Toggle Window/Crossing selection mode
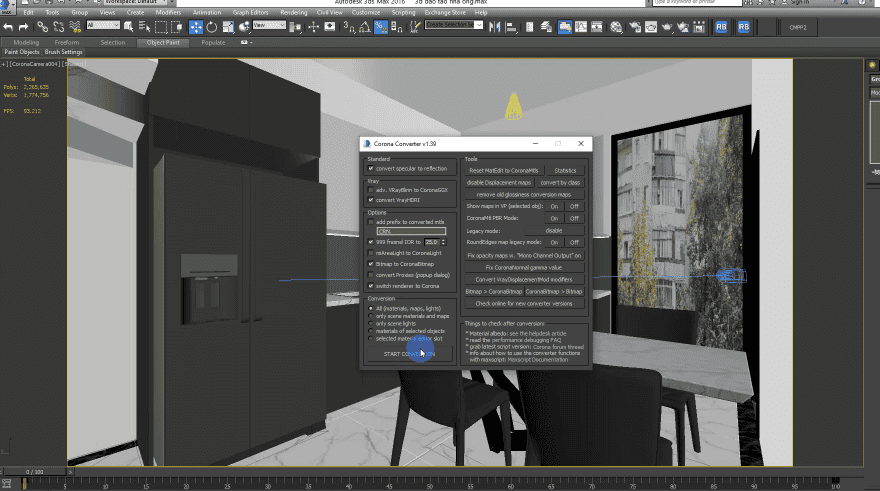The image size is (880, 491). [177, 27]
